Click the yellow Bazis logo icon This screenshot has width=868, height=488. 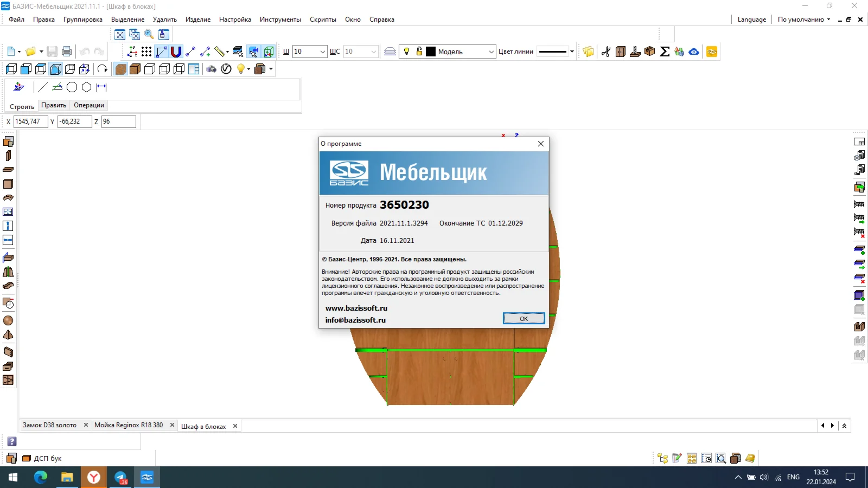pyautogui.click(x=712, y=52)
